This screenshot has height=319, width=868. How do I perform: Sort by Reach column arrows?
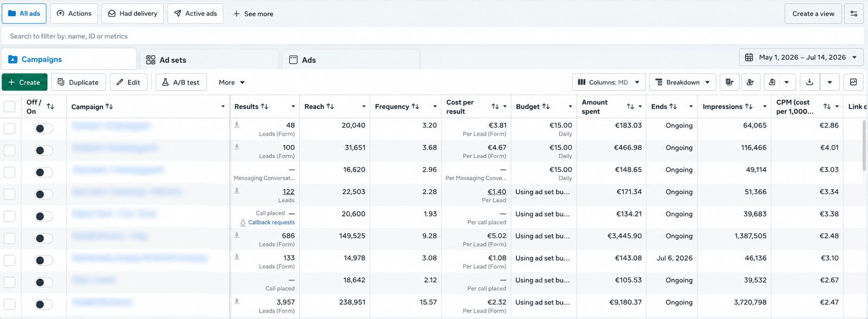click(330, 106)
